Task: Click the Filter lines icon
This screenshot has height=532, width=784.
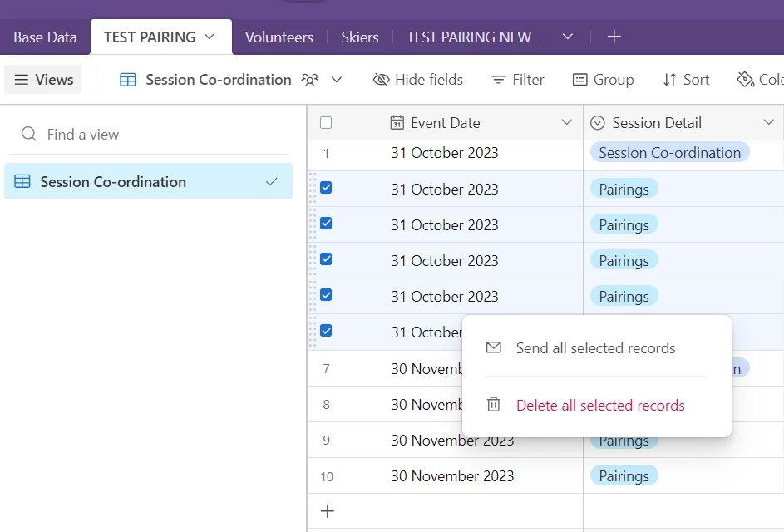Action: point(499,80)
